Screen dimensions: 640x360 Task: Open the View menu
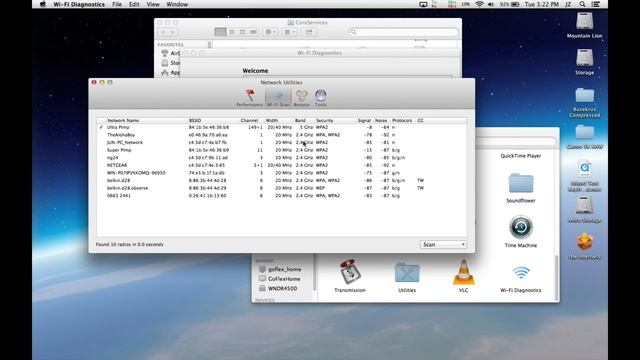(153, 4)
